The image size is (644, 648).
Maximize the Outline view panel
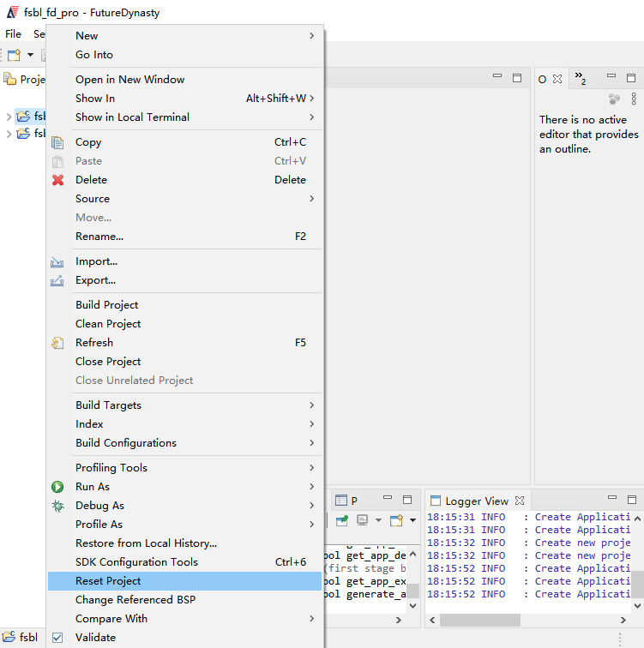[631, 78]
